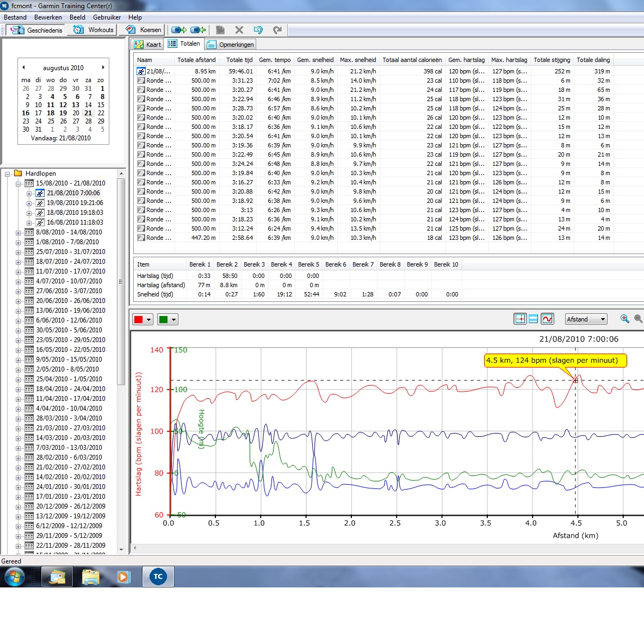The height and width of the screenshot is (644, 644).
Task: Click the green color swatch
Action: coord(164,319)
